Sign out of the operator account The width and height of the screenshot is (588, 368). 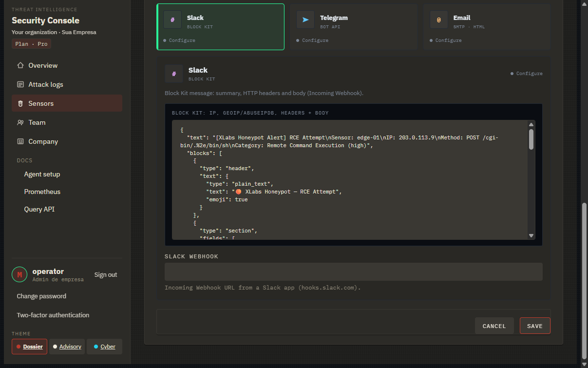[x=106, y=275]
